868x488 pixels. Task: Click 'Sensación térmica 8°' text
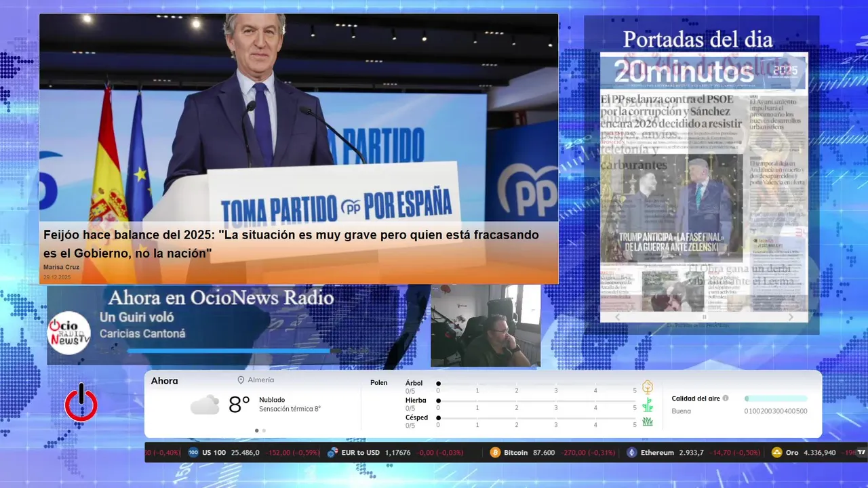pos(290,409)
